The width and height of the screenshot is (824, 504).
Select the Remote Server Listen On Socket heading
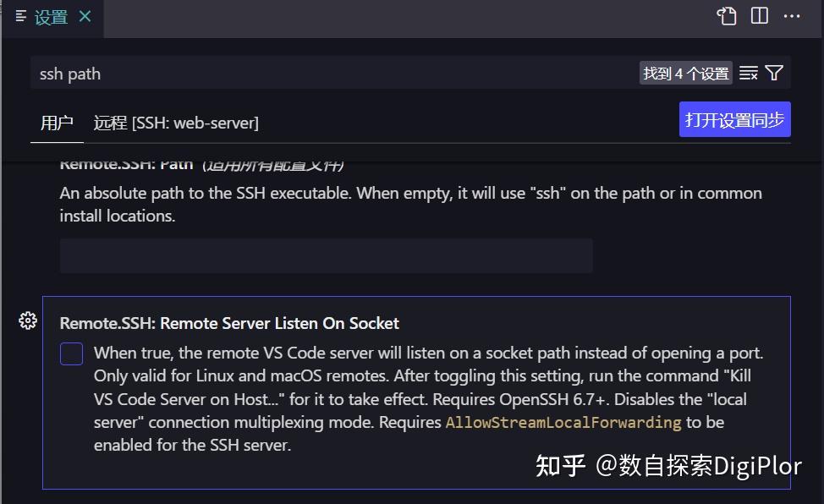tap(228, 323)
